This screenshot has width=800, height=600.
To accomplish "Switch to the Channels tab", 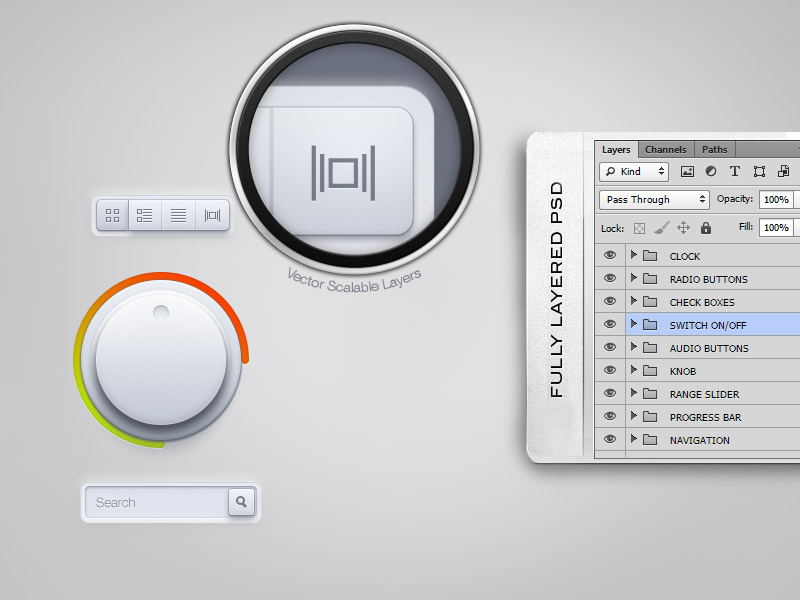I will pos(666,149).
